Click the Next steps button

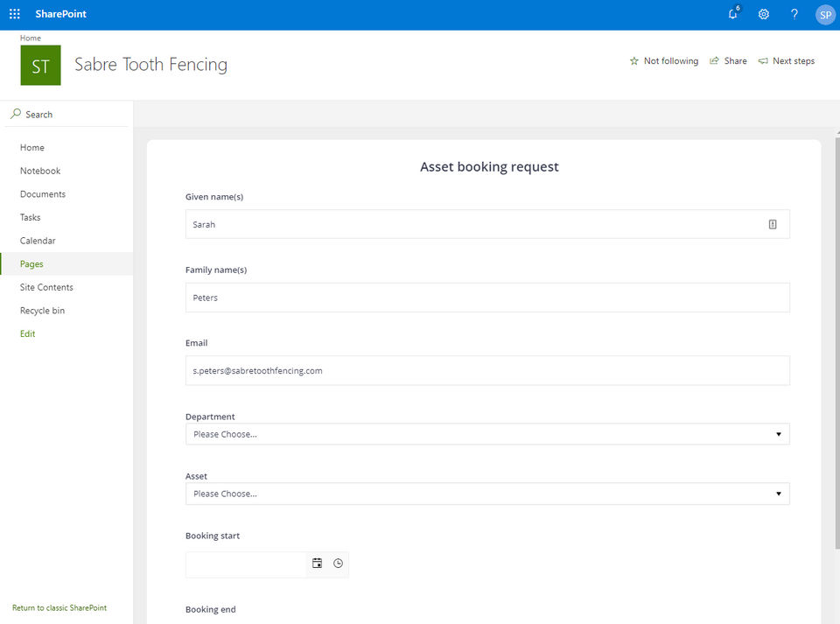786,61
